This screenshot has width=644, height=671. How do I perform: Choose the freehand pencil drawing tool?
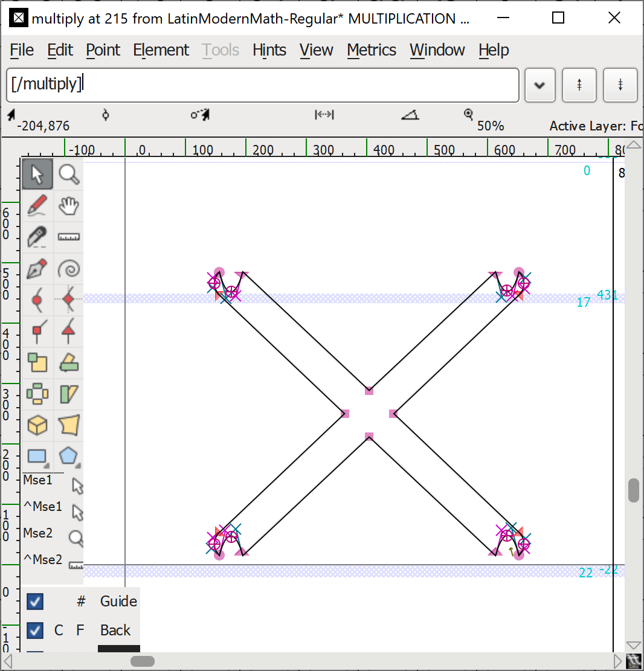tap(37, 206)
